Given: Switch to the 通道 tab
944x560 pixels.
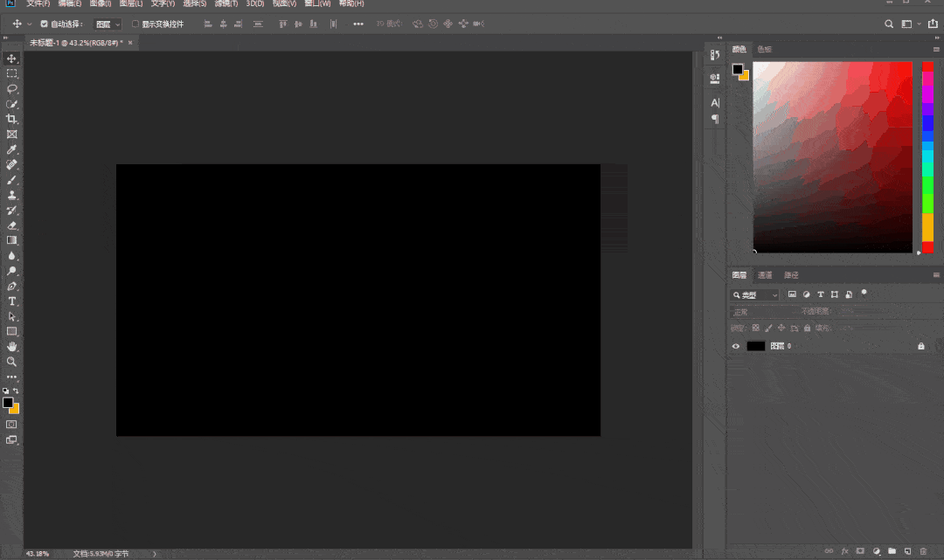Looking at the screenshot, I should [765, 275].
